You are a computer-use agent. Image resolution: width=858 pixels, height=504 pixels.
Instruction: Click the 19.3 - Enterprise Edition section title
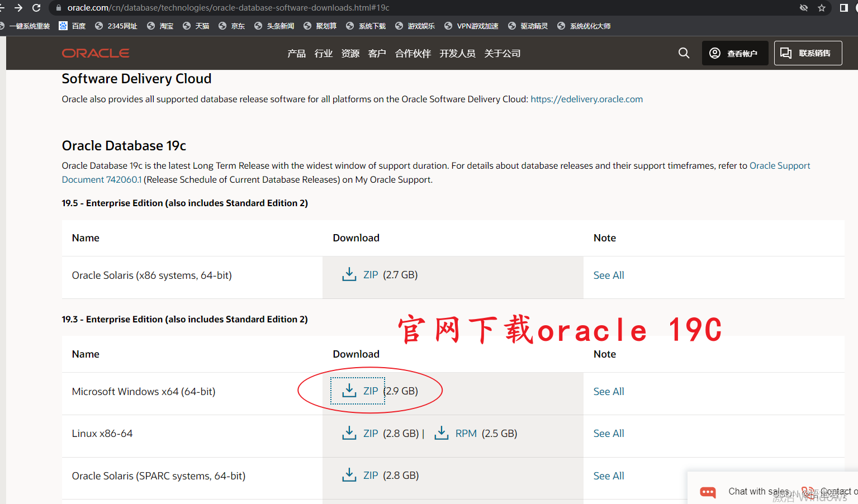point(185,319)
